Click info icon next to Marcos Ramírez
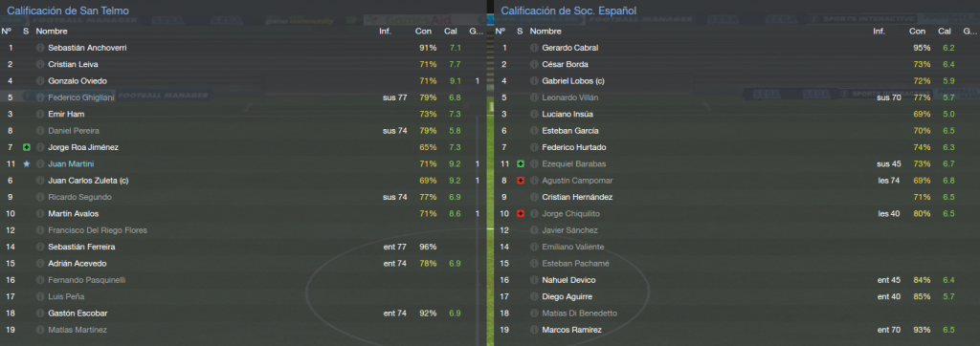 [x=534, y=330]
